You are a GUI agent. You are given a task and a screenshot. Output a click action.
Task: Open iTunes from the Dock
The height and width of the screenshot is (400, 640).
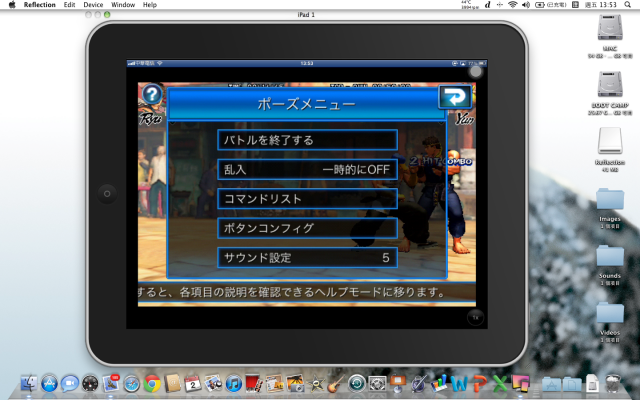[x=233, y=384]
